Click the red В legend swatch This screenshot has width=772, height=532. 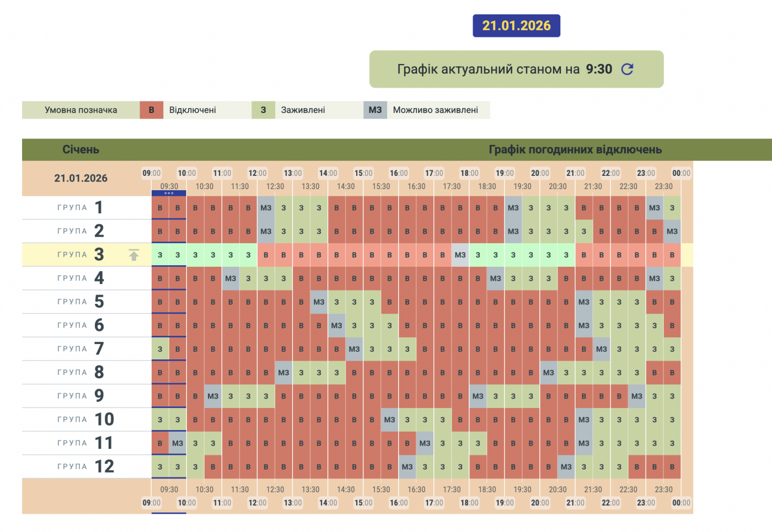[151, 110]
